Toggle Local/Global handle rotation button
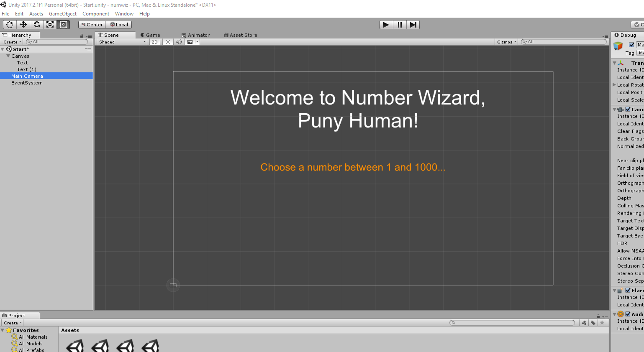Screen dimensions: 644x352 coord(119,25)
